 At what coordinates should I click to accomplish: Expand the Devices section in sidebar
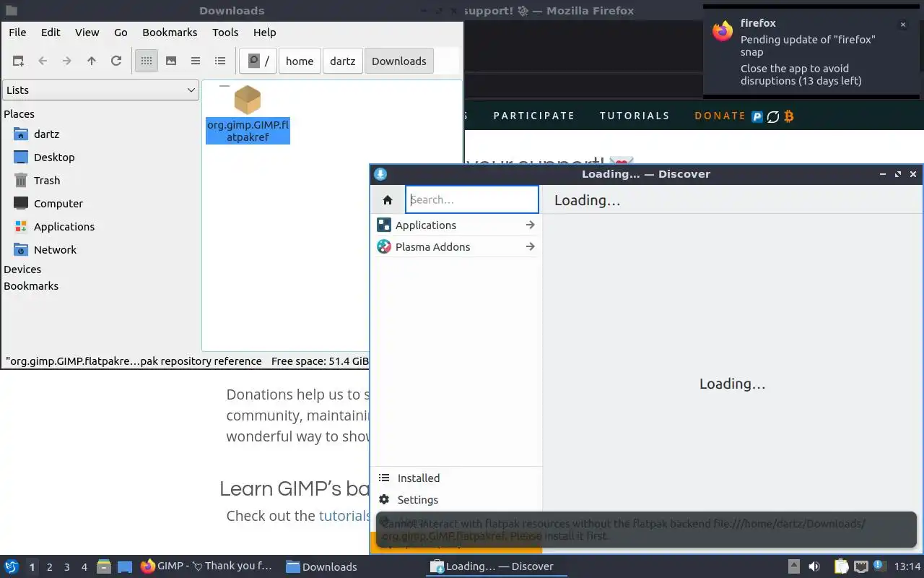pos(22,269)
